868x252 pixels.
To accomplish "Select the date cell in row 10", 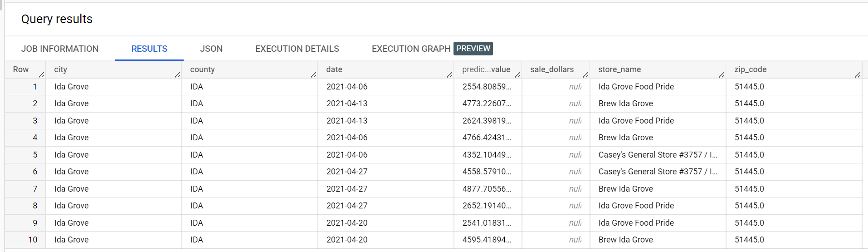I will click(x=347, y=240).
